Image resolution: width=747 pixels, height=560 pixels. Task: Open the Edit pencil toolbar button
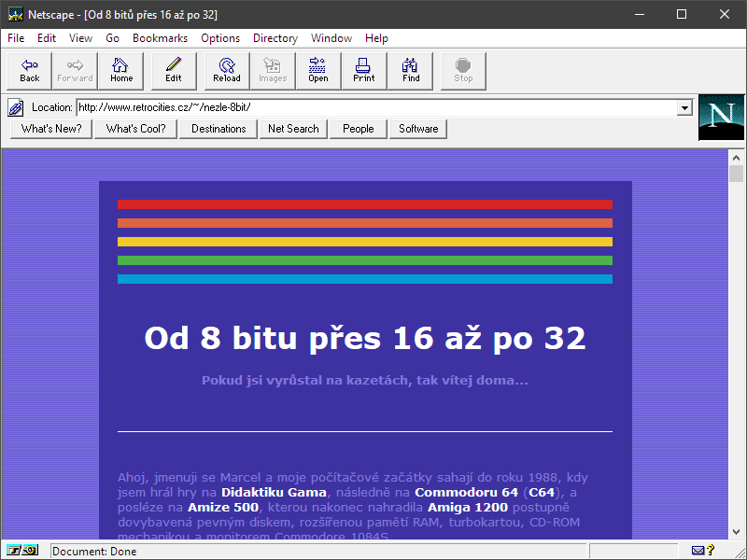(174, 71)
